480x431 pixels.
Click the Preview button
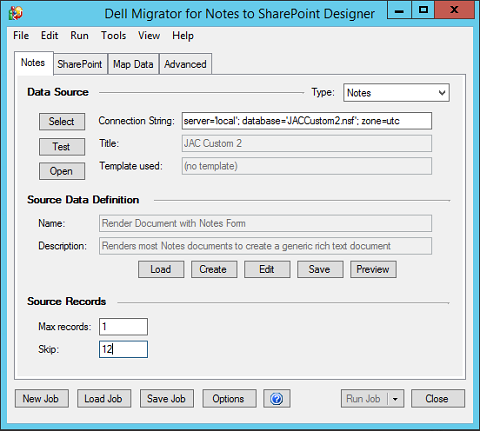click(373, 269)
